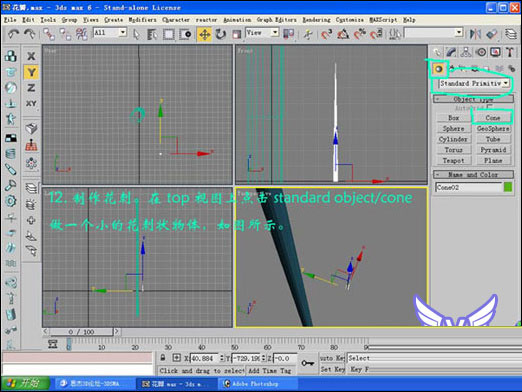Switch to the Utilities hammer tab
Image resolution: width=522 pixels, height=392 pixels.
(x=510, y=52)
